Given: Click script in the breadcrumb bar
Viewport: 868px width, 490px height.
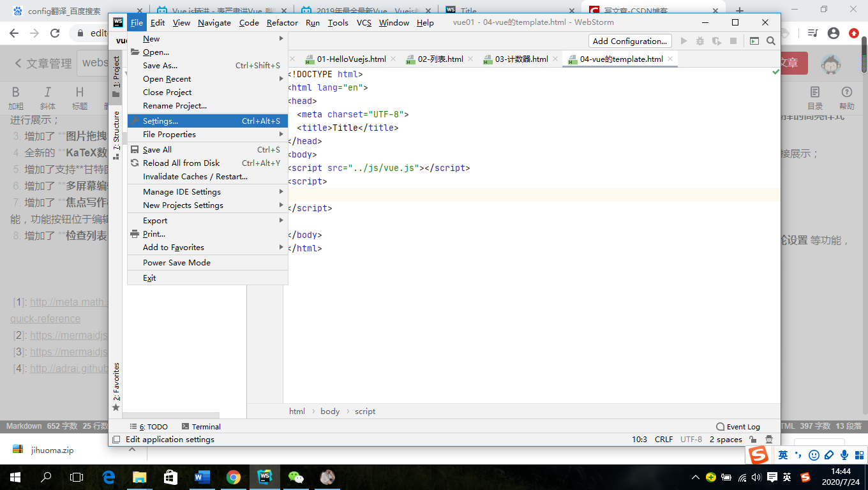Looking at the screenshot, I should [365, 412].
